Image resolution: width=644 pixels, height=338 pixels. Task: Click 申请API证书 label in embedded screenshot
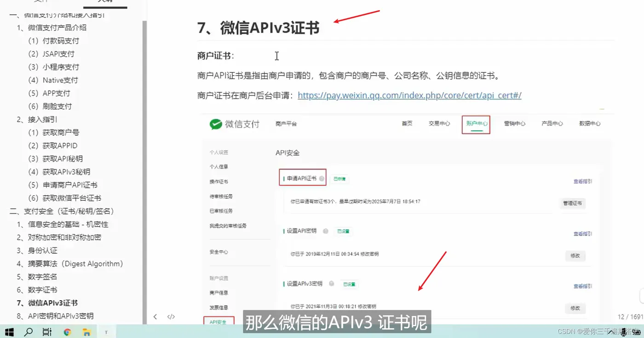pos(302,178)
